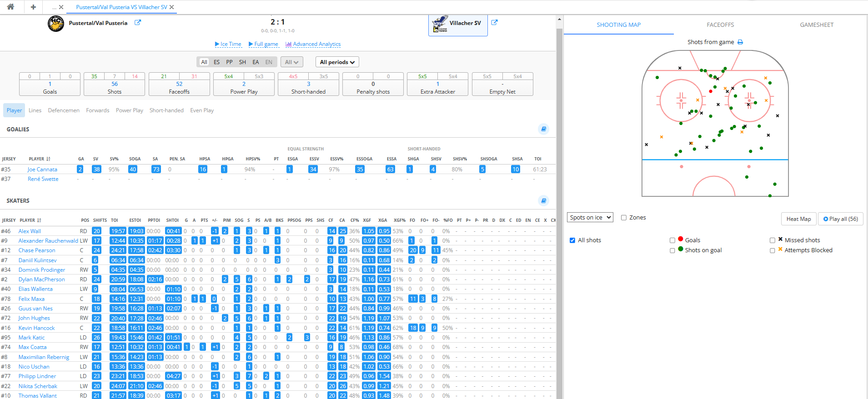Click the Heat Map button

click(798, 219)
